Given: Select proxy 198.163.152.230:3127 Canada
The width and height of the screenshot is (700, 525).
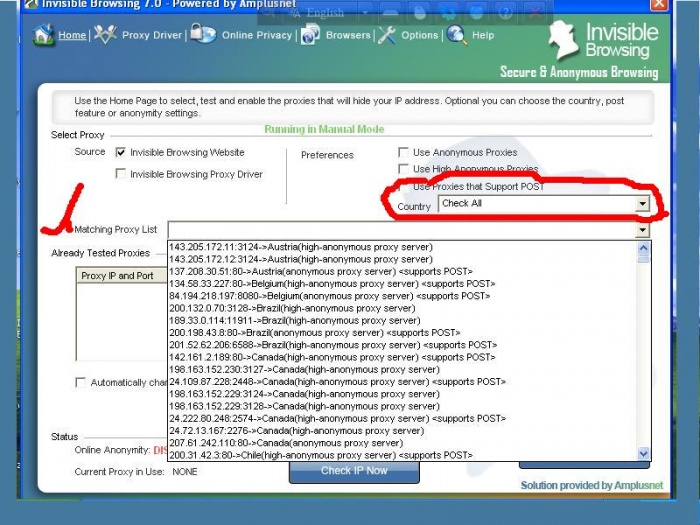Looking at the screenshot, I should (402, 370).
